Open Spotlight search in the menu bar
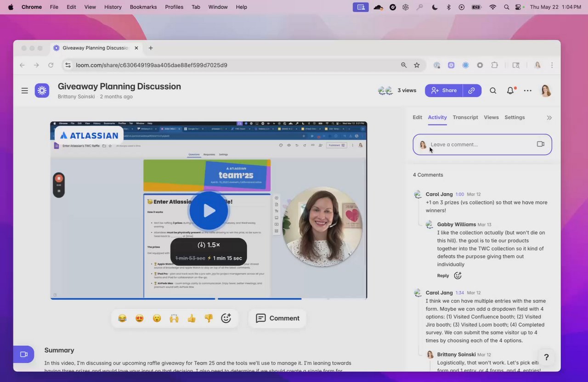Viewport: 588px width, 382px height. click(506, 7)
